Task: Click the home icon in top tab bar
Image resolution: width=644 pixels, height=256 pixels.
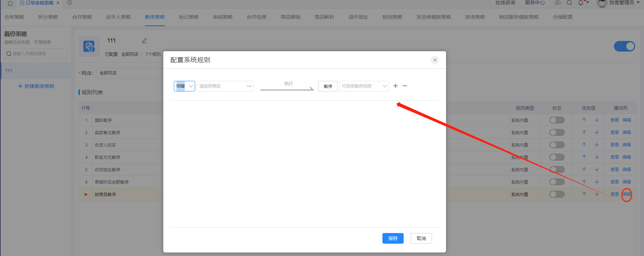Action: (10, 3)
